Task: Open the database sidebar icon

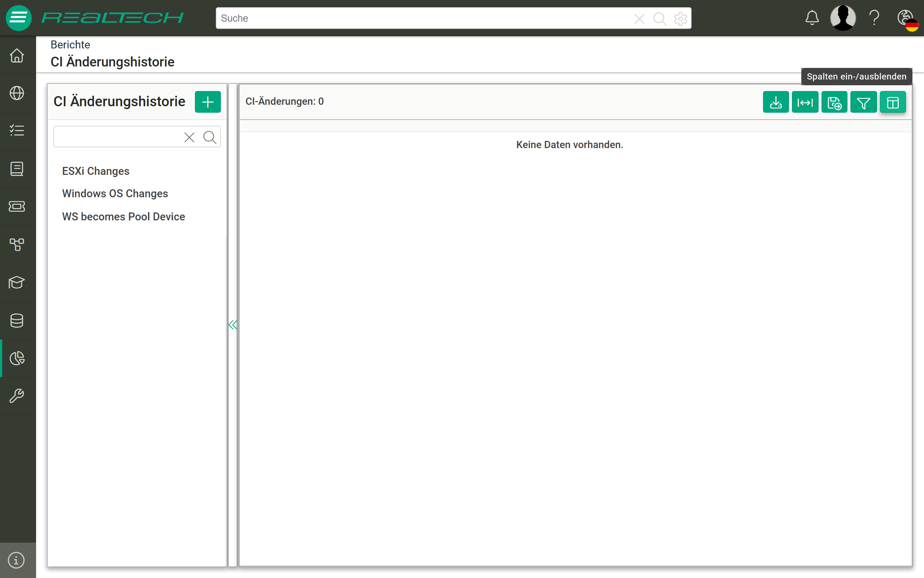Action: click(17, 320)
